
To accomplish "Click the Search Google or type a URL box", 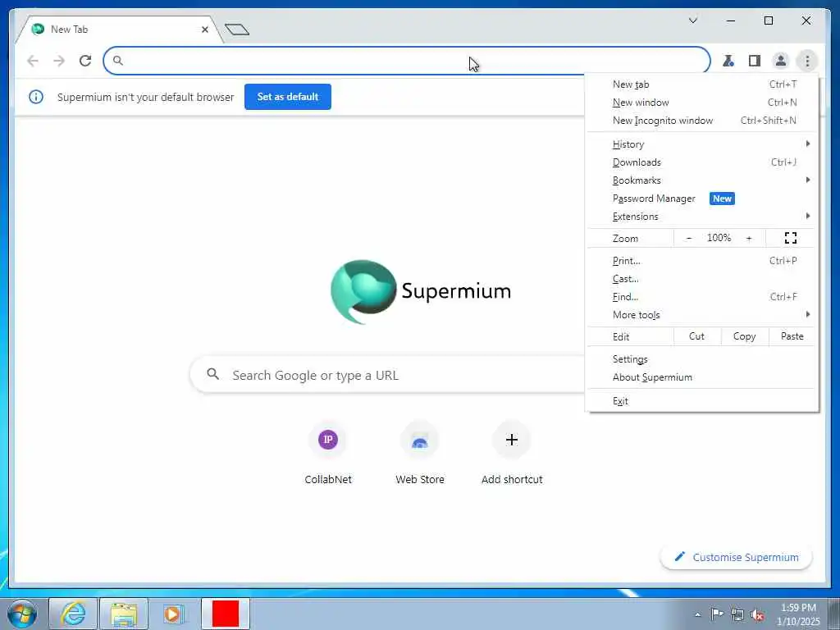I will pos(387,375).
